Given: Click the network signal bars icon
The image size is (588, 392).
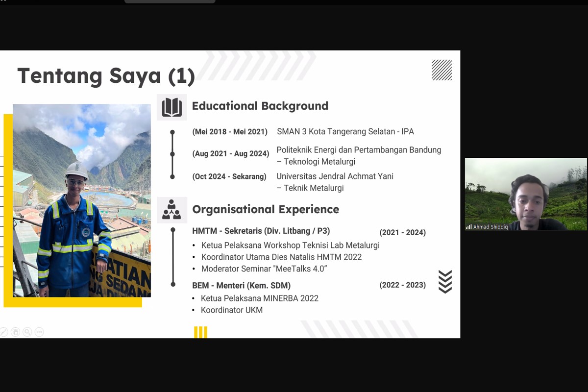Looking at the screenshot, I should tap(469, 227).
